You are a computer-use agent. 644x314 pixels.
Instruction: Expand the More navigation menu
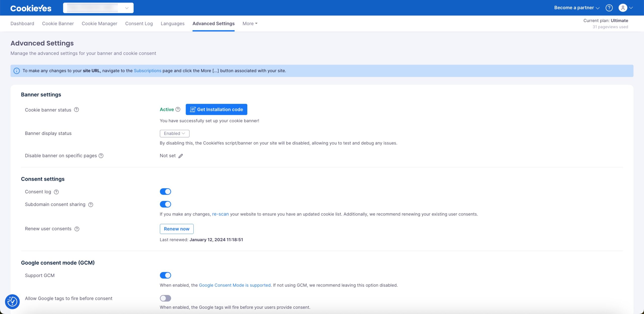point(250,23)
